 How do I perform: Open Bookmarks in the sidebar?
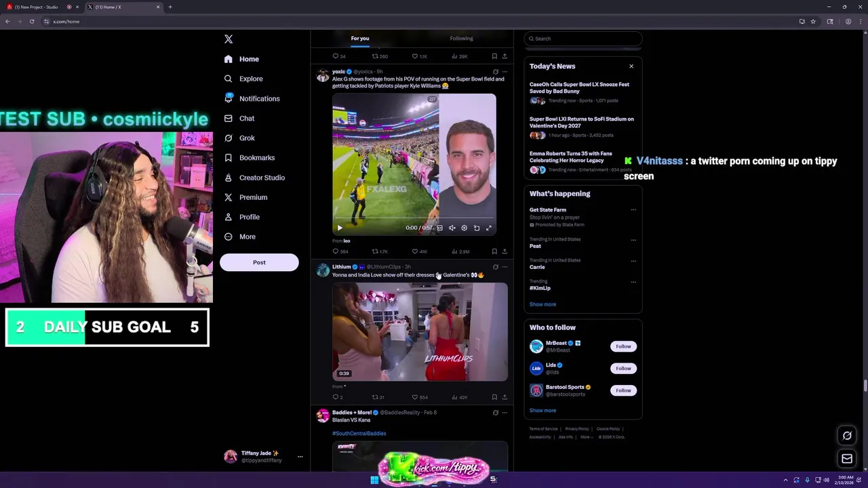click(x=249, y=157)
